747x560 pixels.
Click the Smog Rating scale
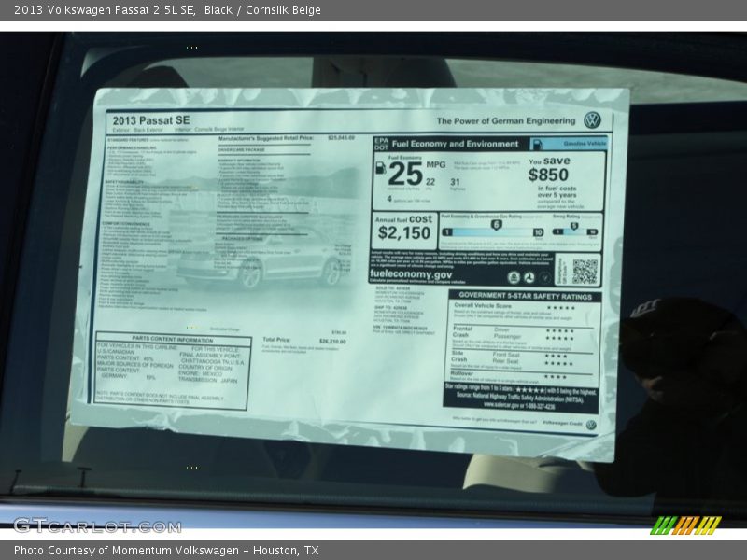click(576, 228)
